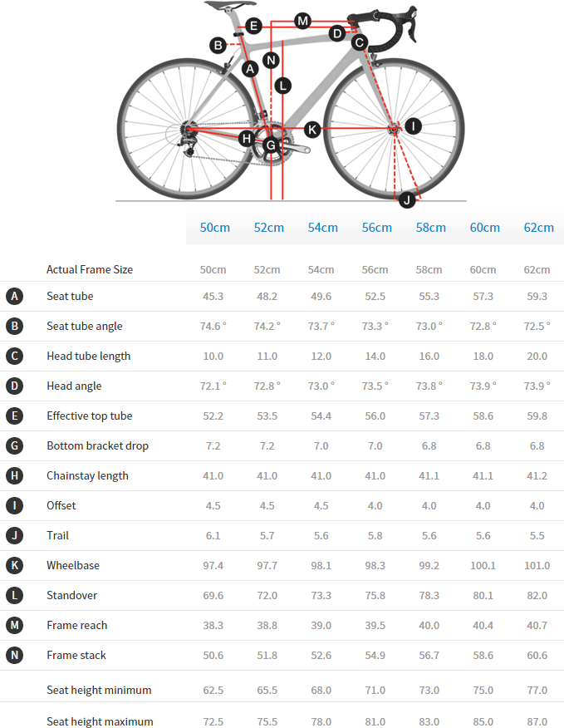Viewport: 564px width, 728px height.
Task: Open the 58cm size tab
Action: (x=431, y=228)
